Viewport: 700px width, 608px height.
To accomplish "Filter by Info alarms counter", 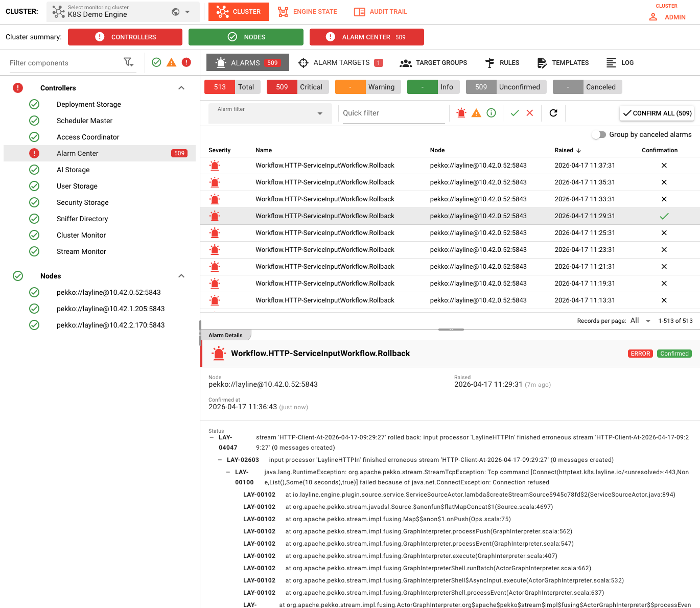I will [433, 87].
